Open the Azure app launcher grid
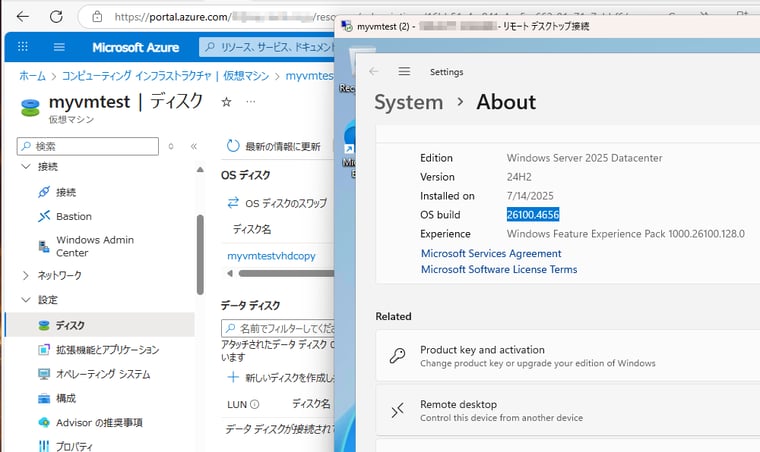Screen dimensions: 760x452 coord(23,47)
